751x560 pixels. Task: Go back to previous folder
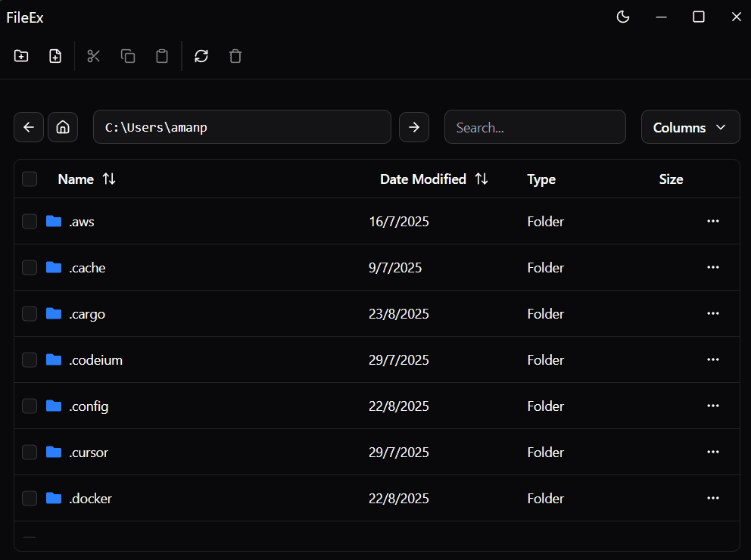pyautogui.click(x=29, y=127)
